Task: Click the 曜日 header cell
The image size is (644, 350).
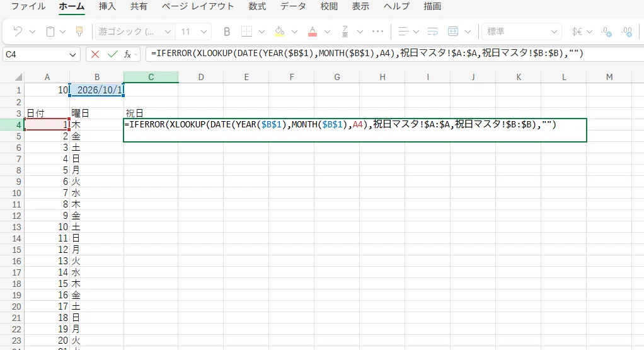Action: click(x=97, y=113)
